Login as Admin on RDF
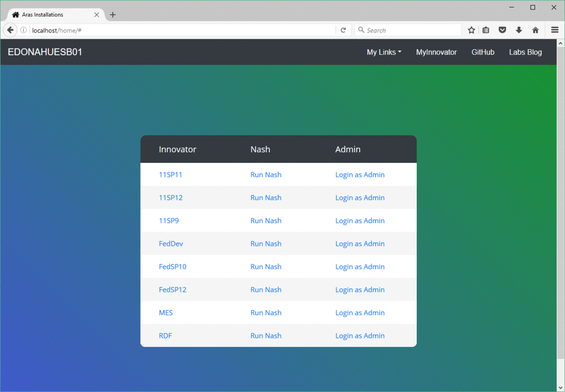565x392 pixels. tap(360, 336)
